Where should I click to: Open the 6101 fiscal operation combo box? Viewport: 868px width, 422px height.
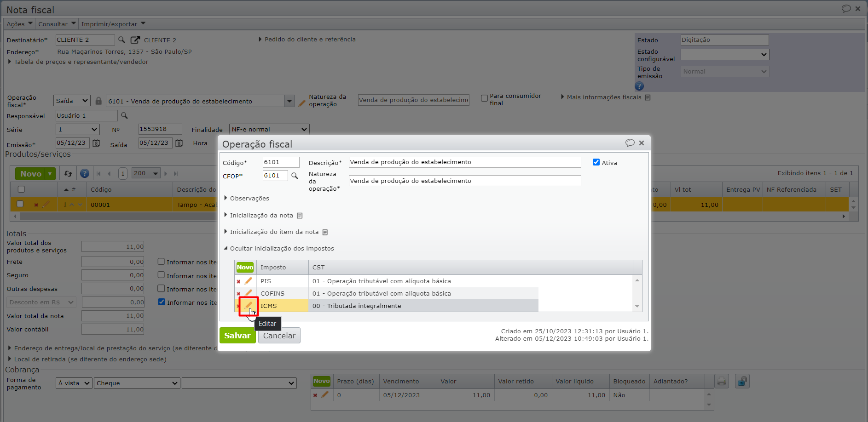click(289, 101)
